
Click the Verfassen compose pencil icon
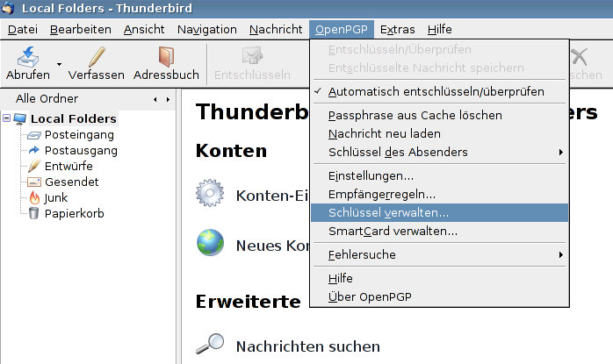(97, 58)
